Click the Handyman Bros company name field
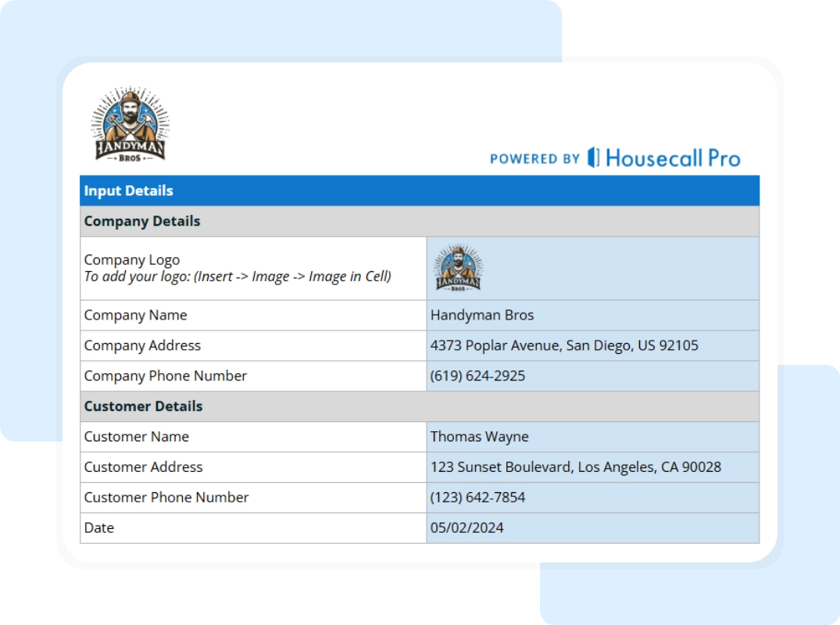840x625 pixels. (x=592, y=315)
